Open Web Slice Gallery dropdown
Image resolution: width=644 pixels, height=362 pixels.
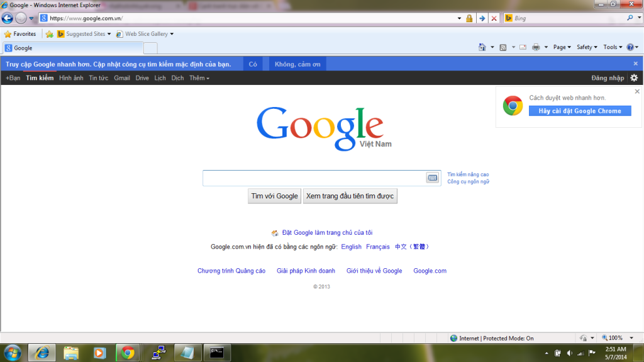point(145,34)
